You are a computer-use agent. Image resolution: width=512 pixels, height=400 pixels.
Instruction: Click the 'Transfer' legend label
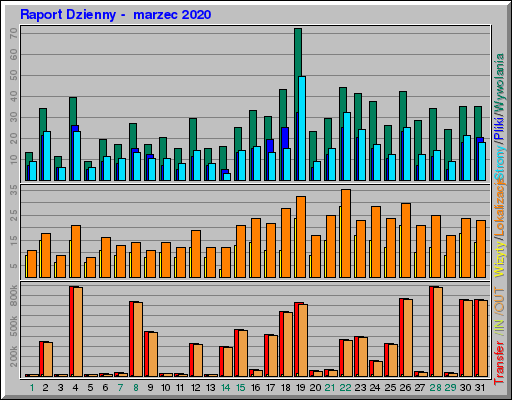coord(499,363)
